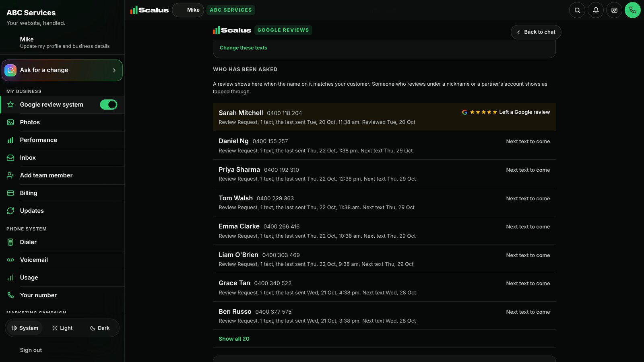644x362 pixels.
Task: Select the Dark theme option
Action: point(100,328)
